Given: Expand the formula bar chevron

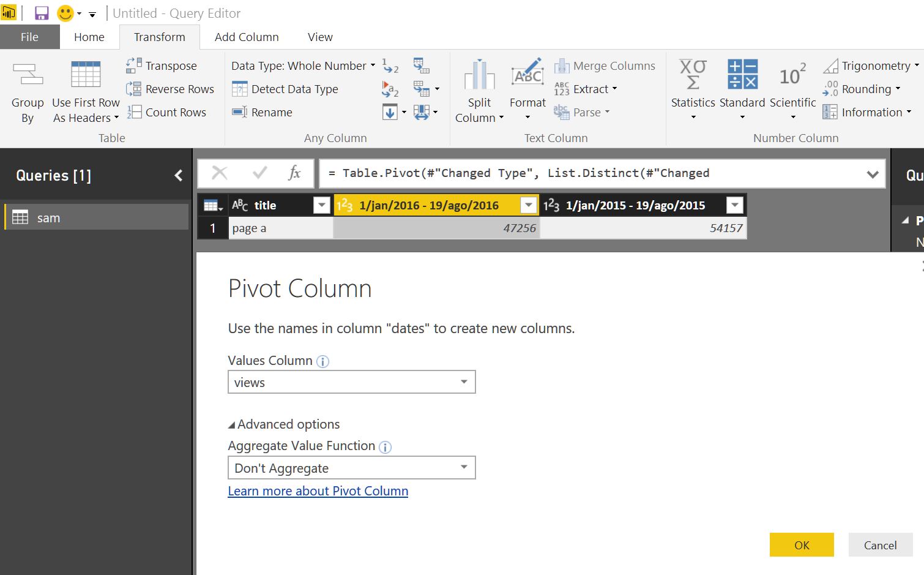Looking at the screenshot, I should 873,175.
